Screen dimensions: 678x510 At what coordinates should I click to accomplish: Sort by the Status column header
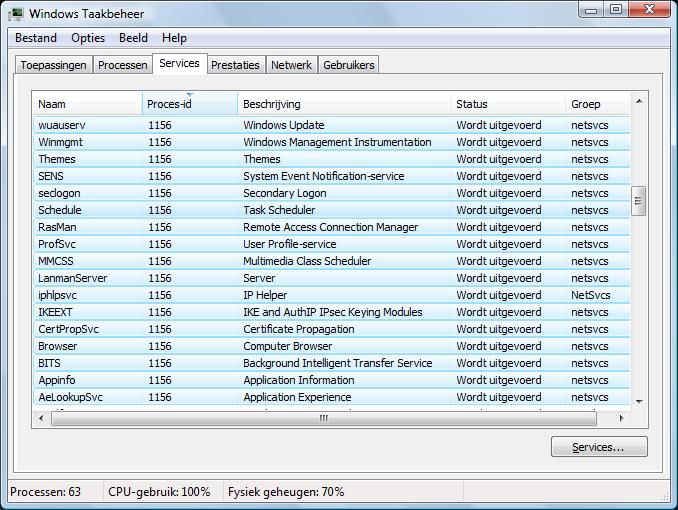508,104
